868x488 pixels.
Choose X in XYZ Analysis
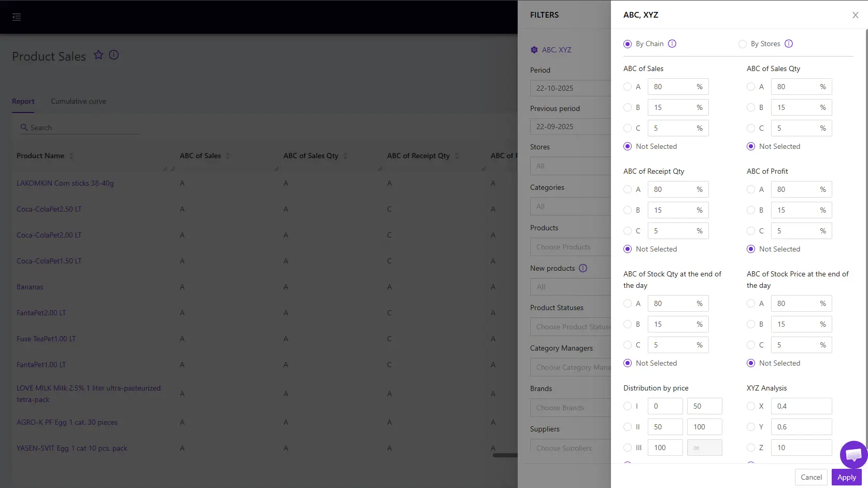tap(751, 406)
